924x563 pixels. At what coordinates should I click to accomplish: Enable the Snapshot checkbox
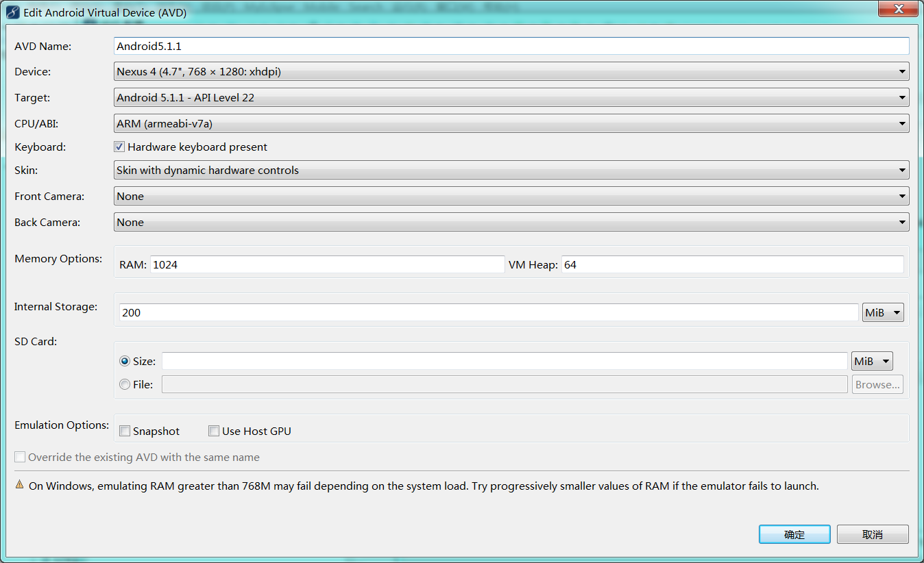(125, 431)
